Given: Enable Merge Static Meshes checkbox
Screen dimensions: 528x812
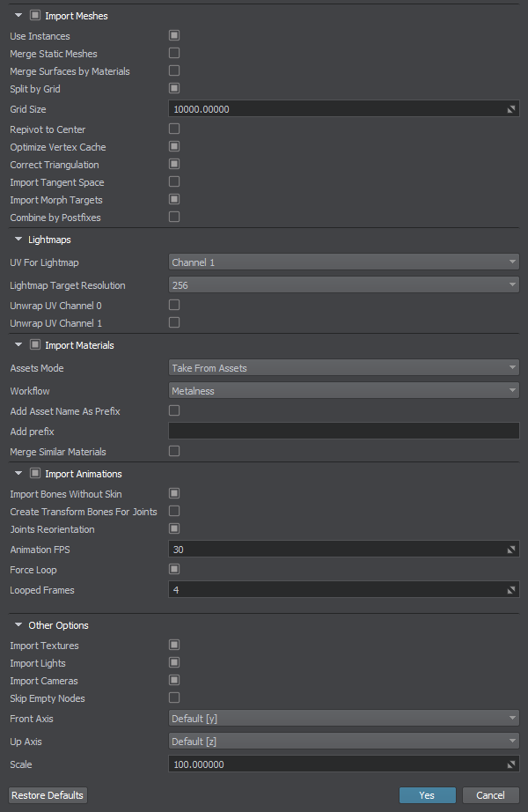Looking at the screenshot, I should pos(174,54).
